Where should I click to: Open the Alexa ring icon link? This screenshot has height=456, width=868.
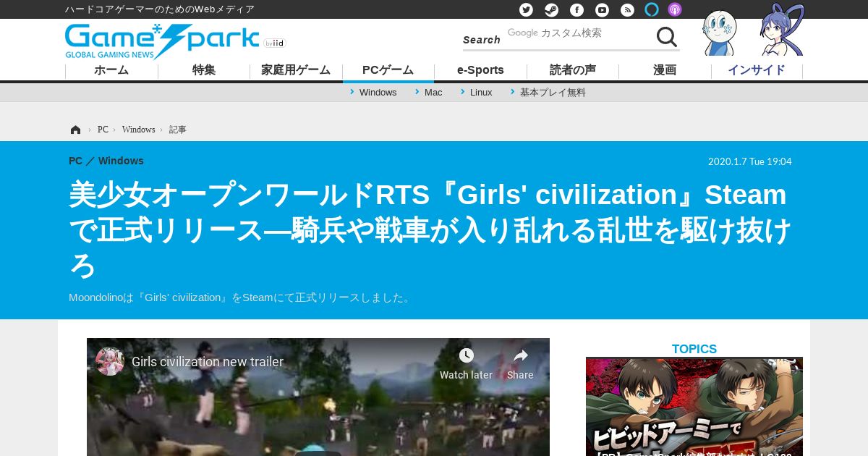(x=652, y=9)
